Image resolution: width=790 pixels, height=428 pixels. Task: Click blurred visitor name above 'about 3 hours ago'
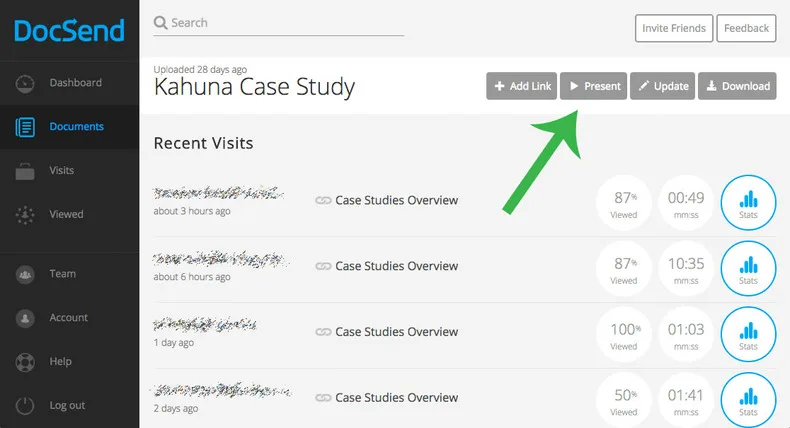coord(218,193)
